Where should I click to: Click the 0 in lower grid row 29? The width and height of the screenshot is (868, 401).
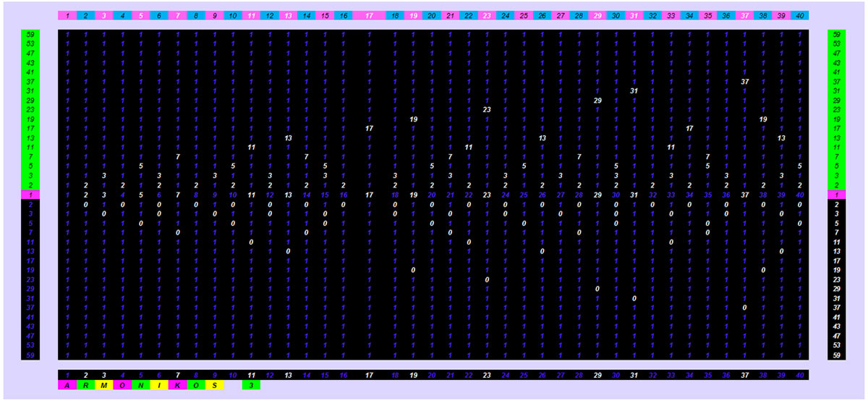(597, 289)
